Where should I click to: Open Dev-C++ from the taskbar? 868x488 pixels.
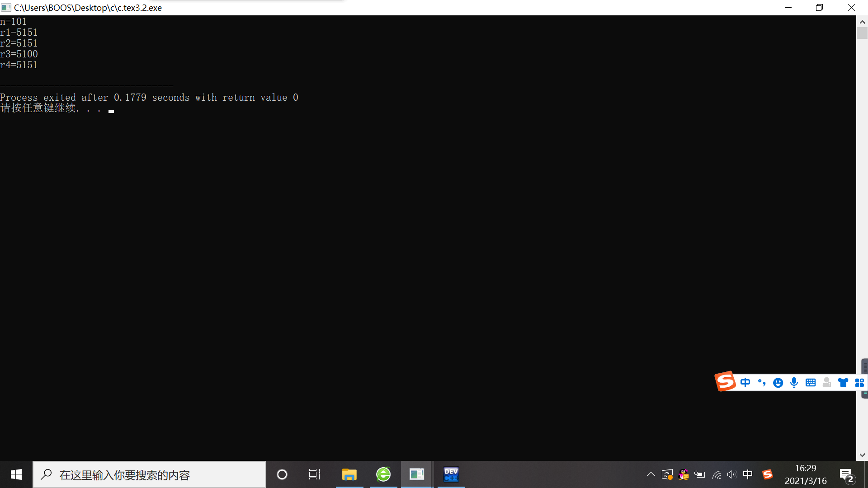(451, 474)
